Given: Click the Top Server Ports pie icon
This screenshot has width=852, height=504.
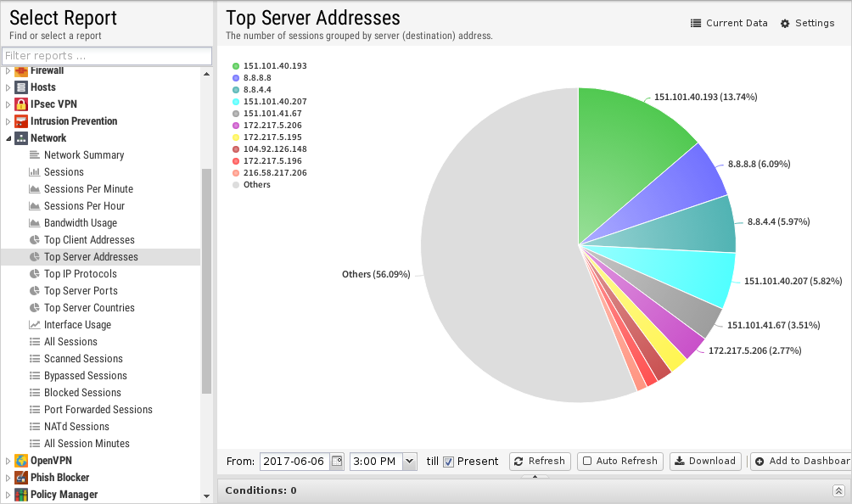Looking at the screenshot, I should coord(34,290).
